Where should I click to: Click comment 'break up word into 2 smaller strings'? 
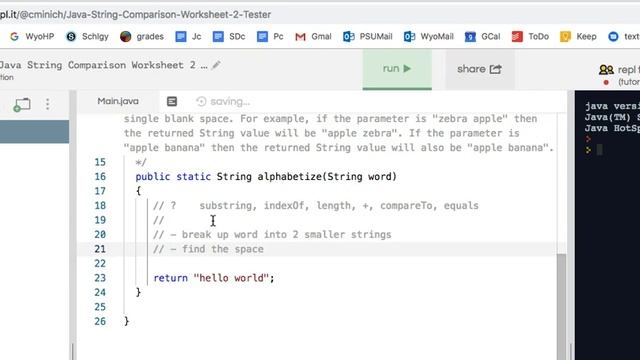click(287, 235)
